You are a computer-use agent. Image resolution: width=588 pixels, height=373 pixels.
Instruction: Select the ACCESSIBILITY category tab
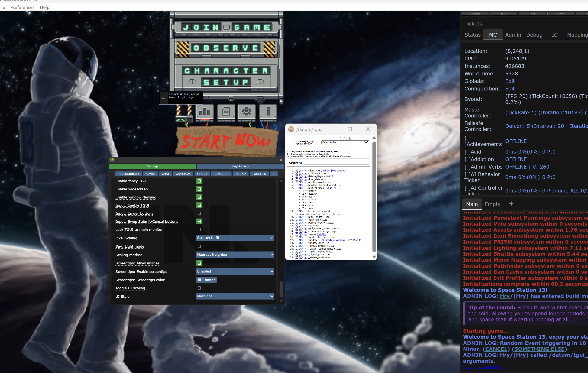(x=128, y=174)
